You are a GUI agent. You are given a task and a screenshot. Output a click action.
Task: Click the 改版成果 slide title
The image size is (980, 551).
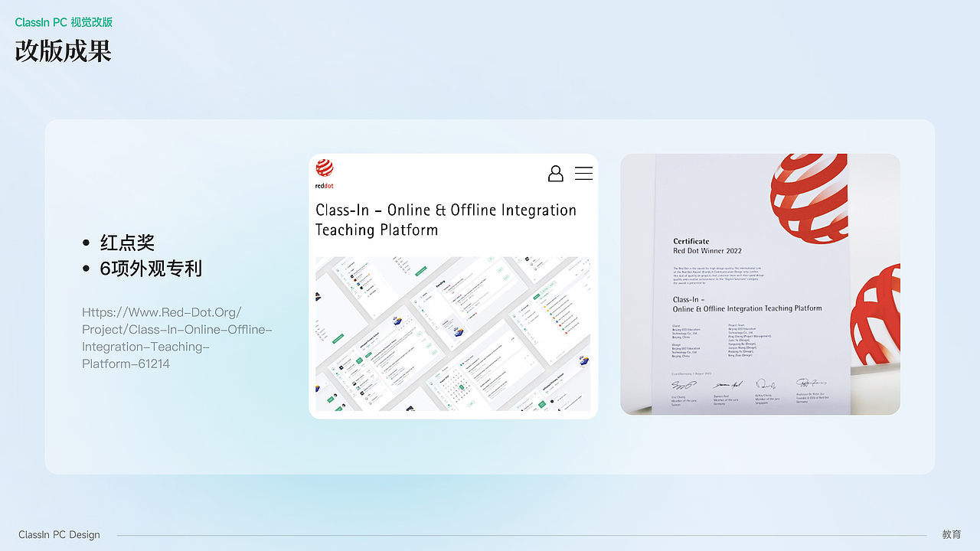coord(64,51)
